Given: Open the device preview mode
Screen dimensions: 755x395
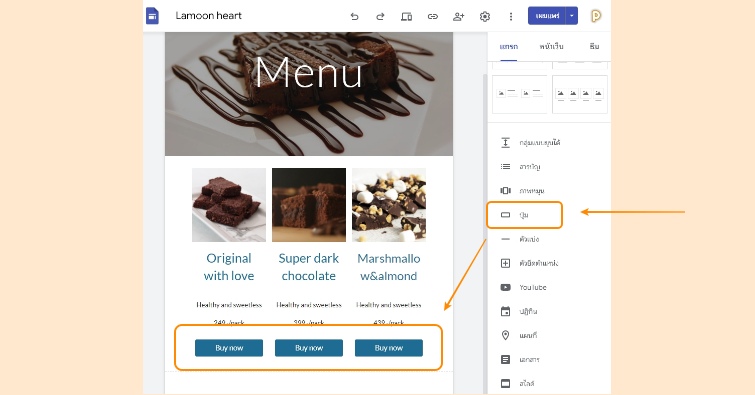Looking at the screenshot, I should [406, 16].
